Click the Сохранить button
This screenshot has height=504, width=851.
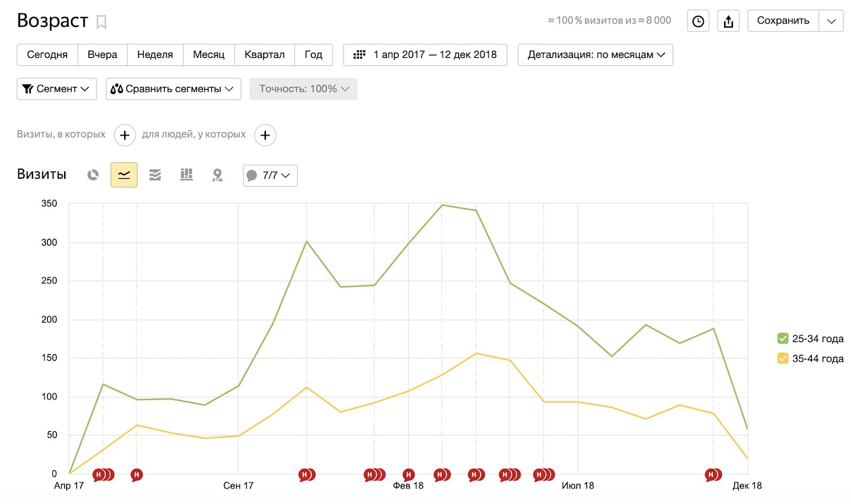783,21
